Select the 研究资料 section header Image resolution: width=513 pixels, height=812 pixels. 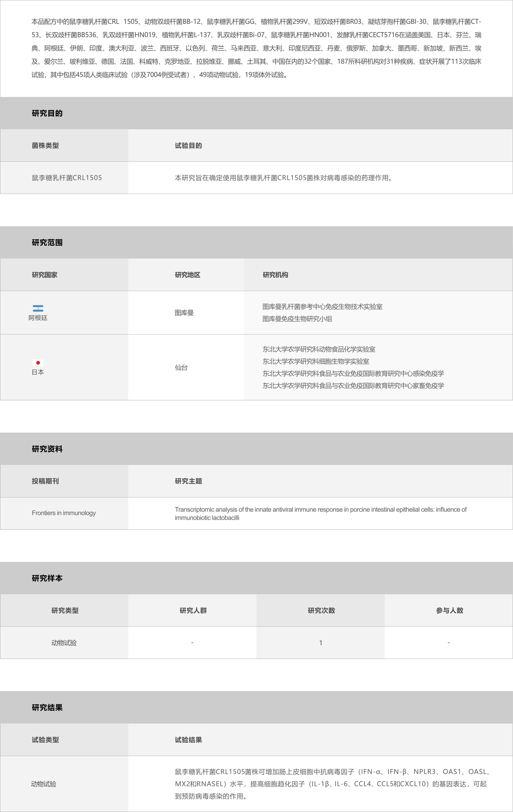tap(256, 449)
